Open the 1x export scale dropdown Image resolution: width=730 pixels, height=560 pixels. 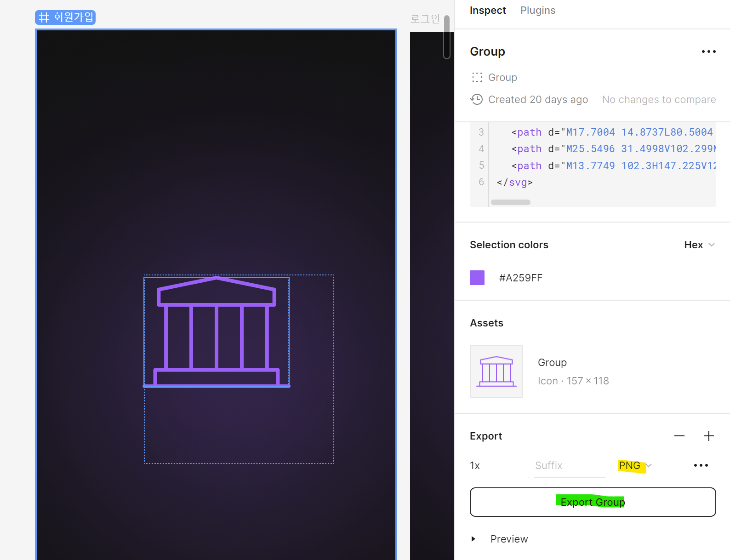tap(475, 465)
